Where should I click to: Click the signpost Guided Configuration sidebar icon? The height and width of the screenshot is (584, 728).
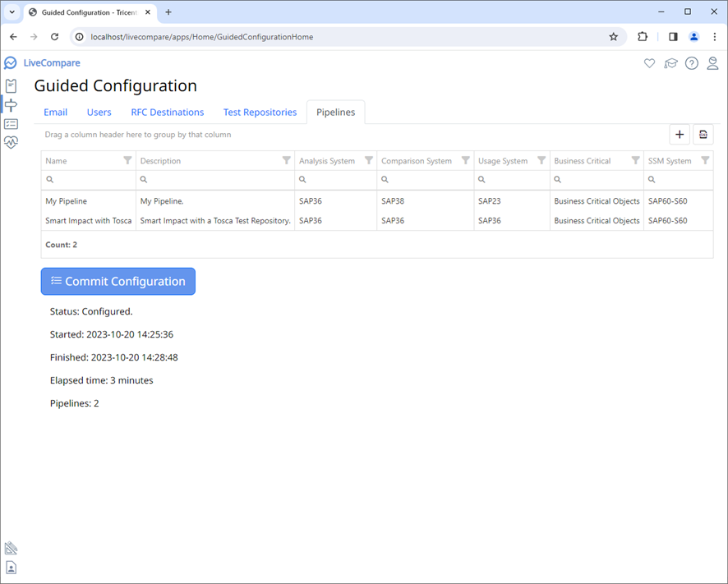[11, 105]
